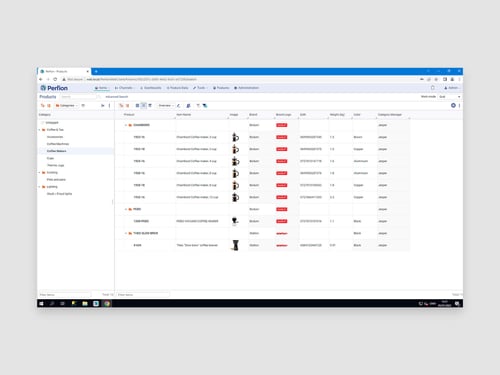Sort by the Color column header

[357, 115]
